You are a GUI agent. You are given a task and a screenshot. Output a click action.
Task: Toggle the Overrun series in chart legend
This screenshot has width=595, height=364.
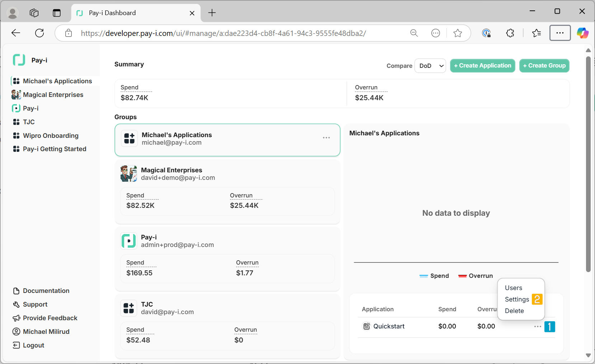pos(475,276)
